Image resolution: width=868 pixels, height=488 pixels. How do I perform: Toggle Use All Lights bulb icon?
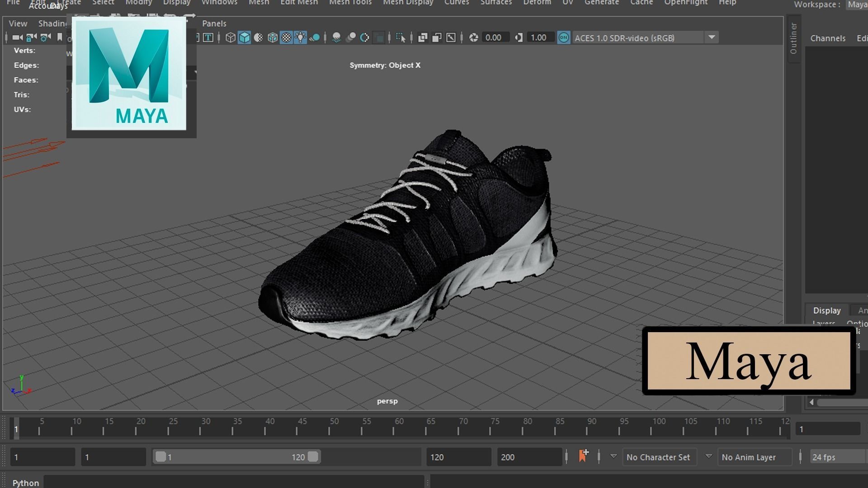click(x=301, y=38)
